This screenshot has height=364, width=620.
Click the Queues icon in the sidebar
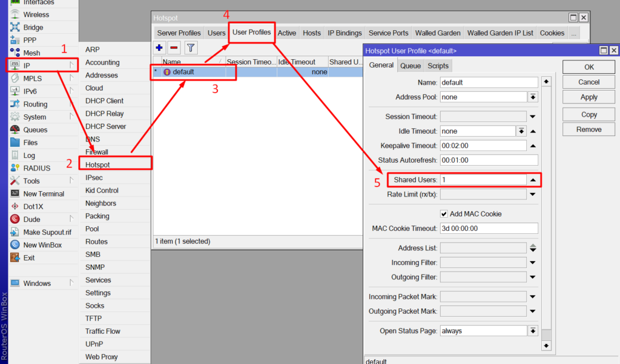pos(15,130)
